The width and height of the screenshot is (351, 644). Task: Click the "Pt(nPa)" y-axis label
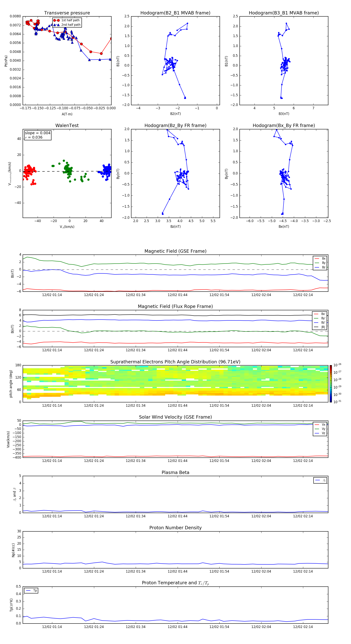pyautogui.click(x=6, y=61)
